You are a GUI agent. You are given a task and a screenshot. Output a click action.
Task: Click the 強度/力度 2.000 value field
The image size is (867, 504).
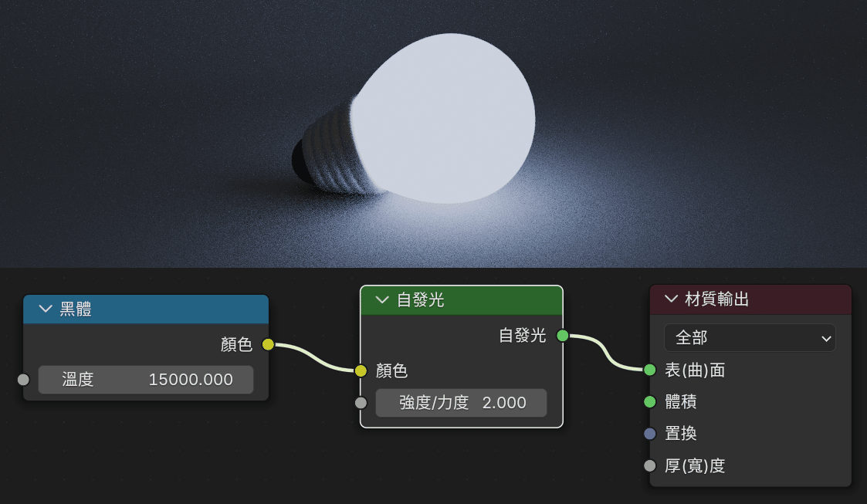point(461,403)
